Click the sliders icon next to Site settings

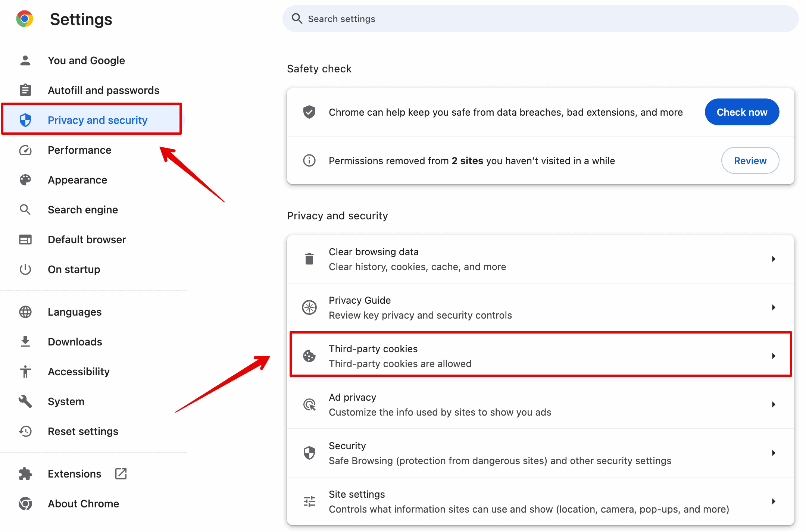[309, 501]
